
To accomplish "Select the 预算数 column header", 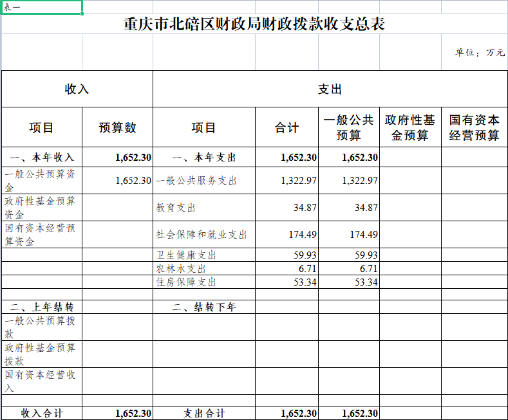I will coord(118,127).
